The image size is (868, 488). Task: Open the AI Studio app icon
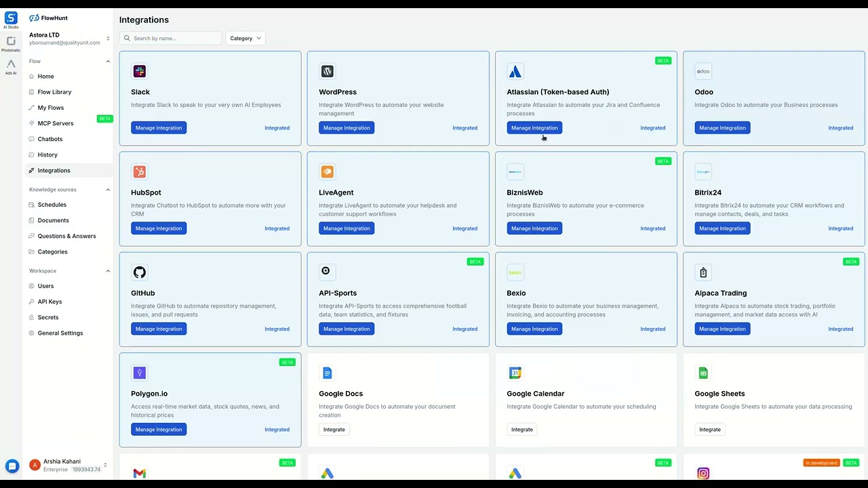(x=11, y=18)
